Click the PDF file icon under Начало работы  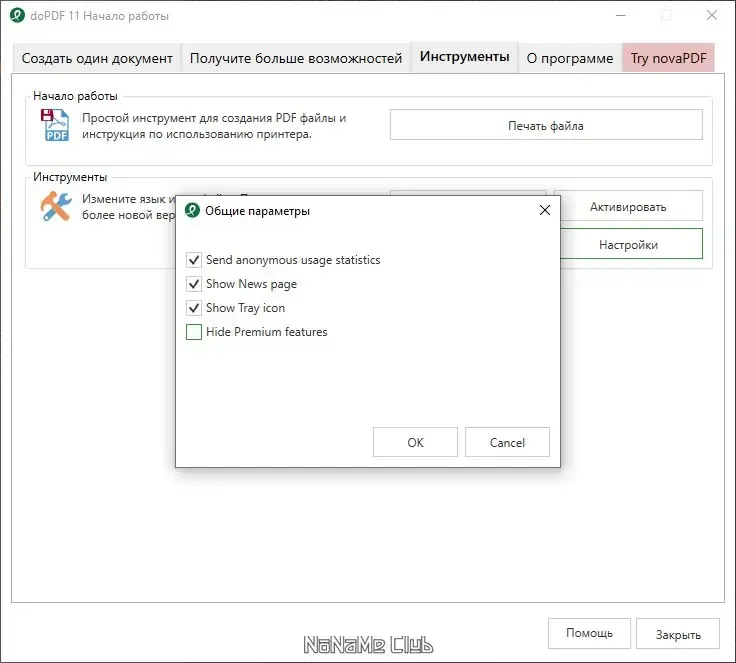pyautogui.click(x=54, y=126)
